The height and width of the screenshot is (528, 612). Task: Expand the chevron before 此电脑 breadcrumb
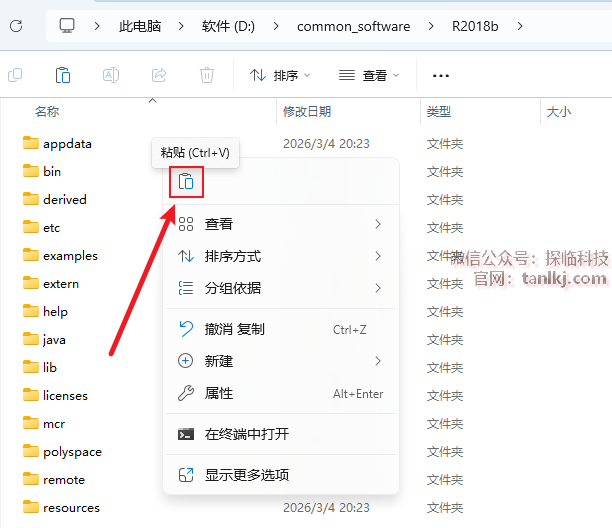97,26
